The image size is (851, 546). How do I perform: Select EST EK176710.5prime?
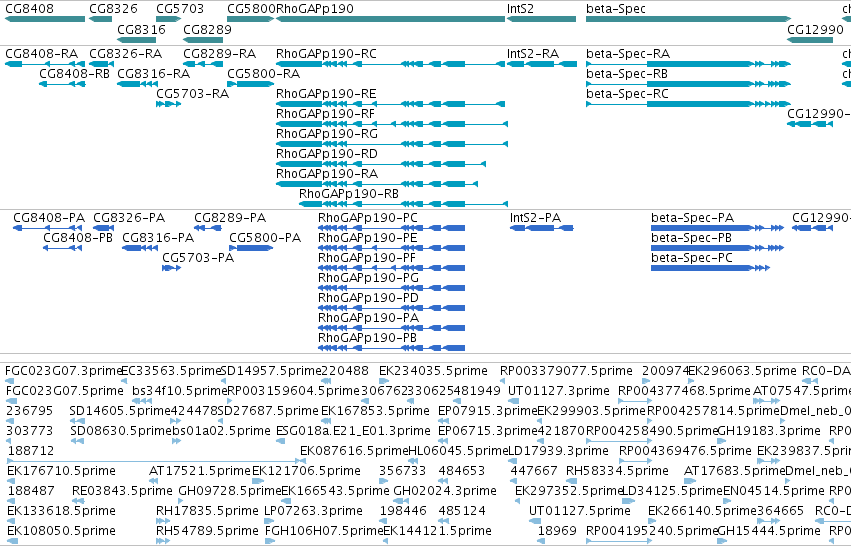[x=12, y=481]
